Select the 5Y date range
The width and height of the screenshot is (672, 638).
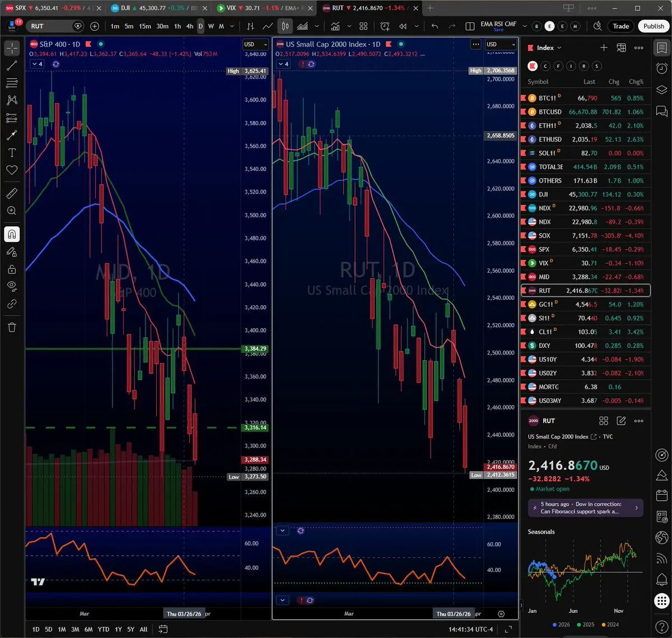click(130, 630)
